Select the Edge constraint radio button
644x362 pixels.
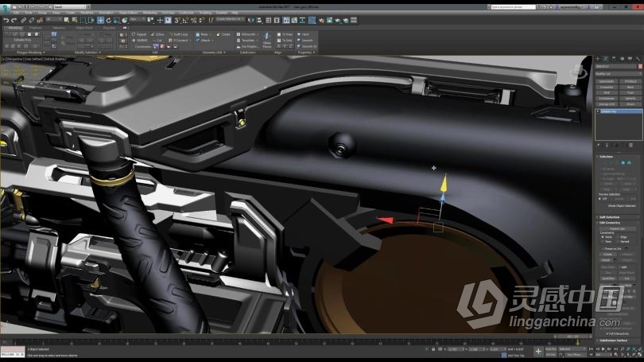(618, 237)
